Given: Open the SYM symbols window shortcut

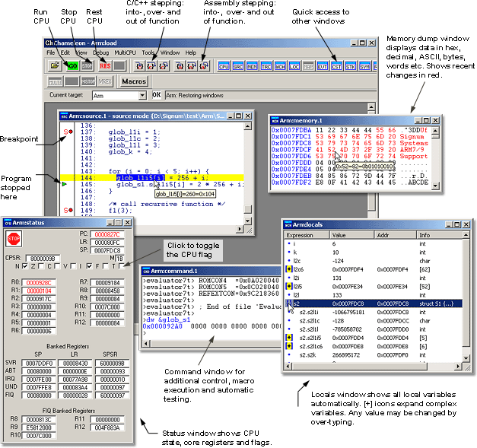Looking at the screenshot, I should click(364, 66).
